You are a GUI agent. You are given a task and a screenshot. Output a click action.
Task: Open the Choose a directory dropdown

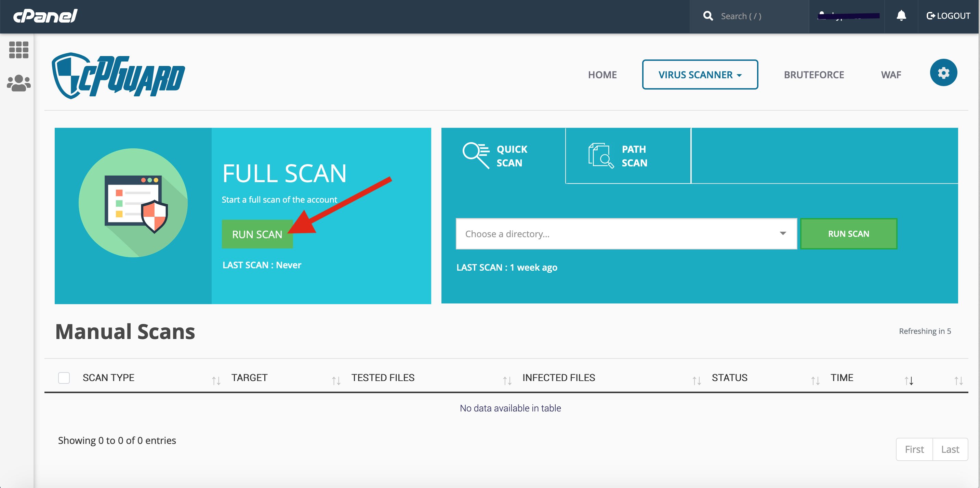point(626,234)
